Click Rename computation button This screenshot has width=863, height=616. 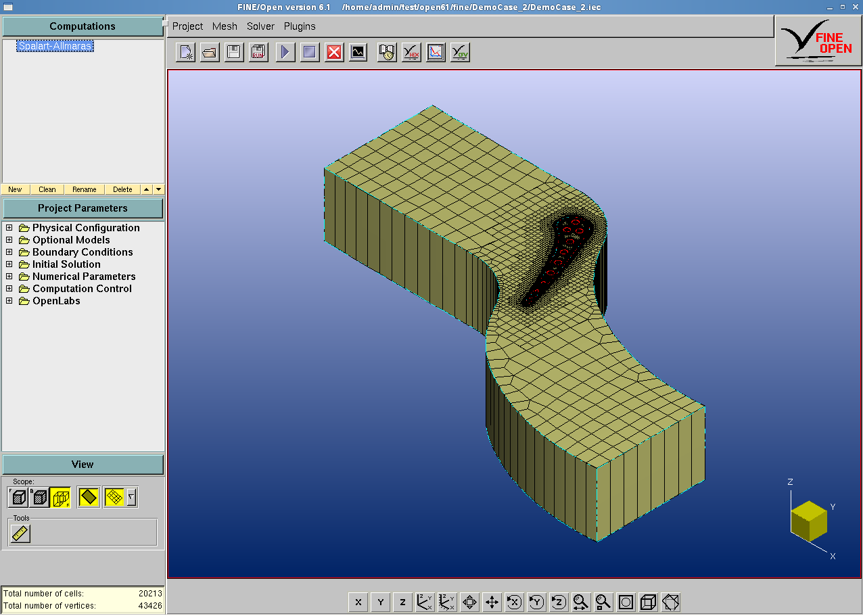pos(85,189)
